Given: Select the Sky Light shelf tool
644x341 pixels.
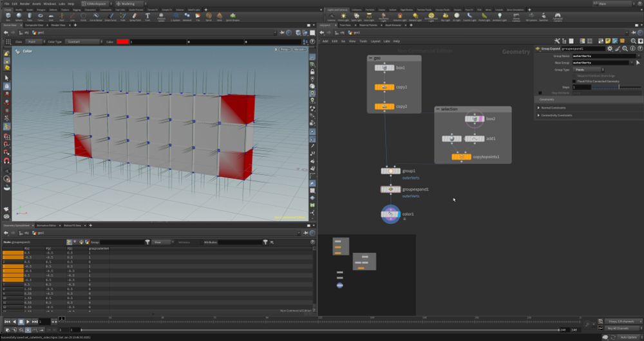Looking at the screenshot, I should [x=446, y=17].
